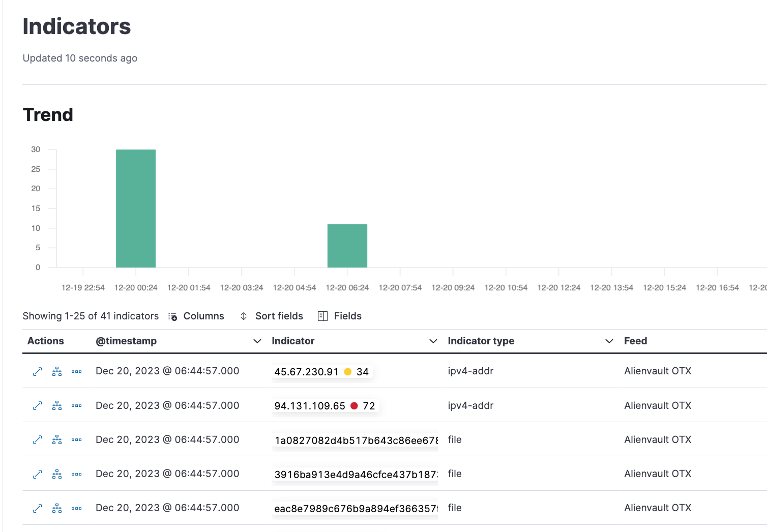Click timestamp of 45.67.230.91 row
Screen dimensions: 767x532
[x=167, y=371]
